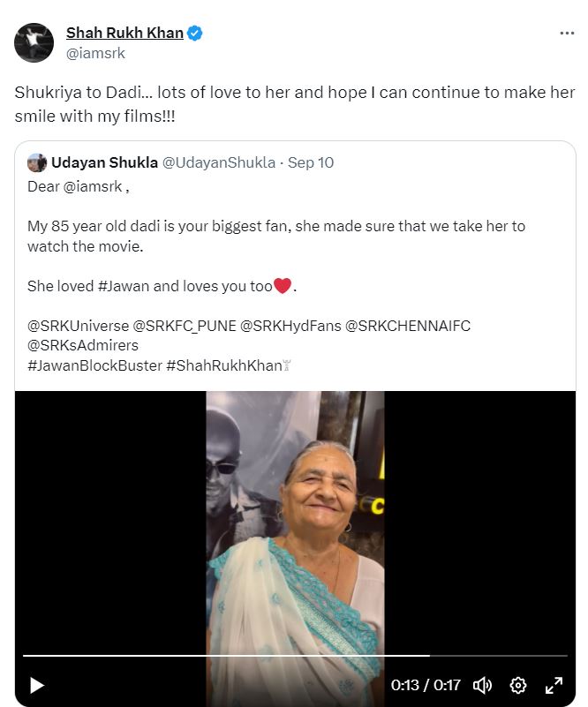Viewport: 588px width, 707px height.
Task: Open Shah Rukh Khan profile name link
Action: tap(124, 34)
